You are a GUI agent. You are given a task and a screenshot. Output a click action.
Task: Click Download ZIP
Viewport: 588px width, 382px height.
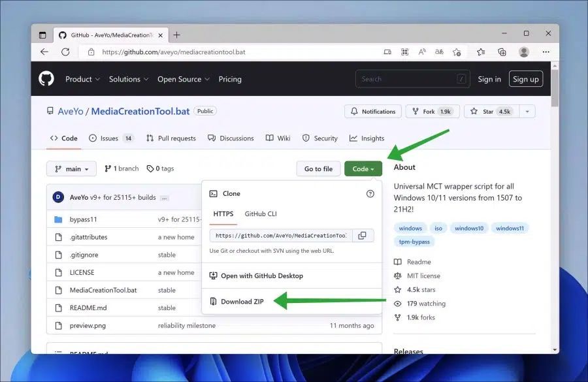237,302
